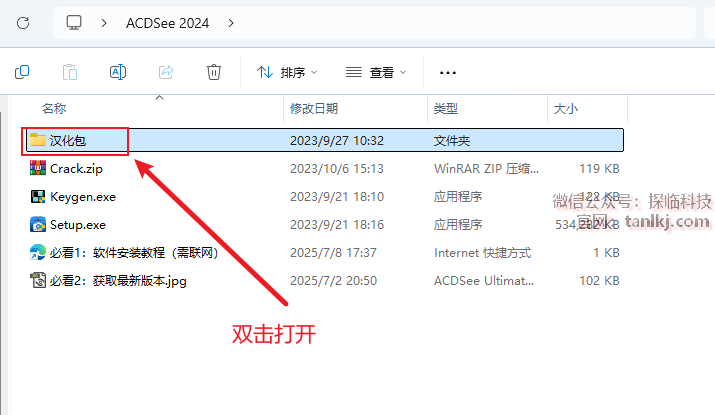Image resolution: width=715 pixels, height=415 pixels.
Task: Open the 排序 sort dropdown
Action: point(287,72)
